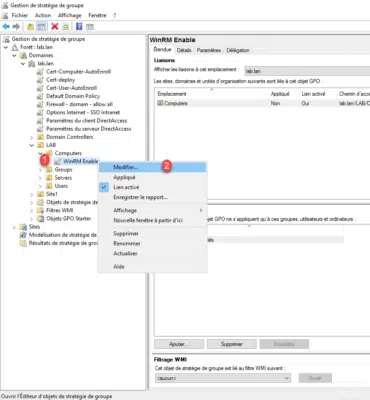Image resolution: width=370 pixels, height=400 pixels.
Task: Open the Action menu
Action: click(x=43, y=15)
